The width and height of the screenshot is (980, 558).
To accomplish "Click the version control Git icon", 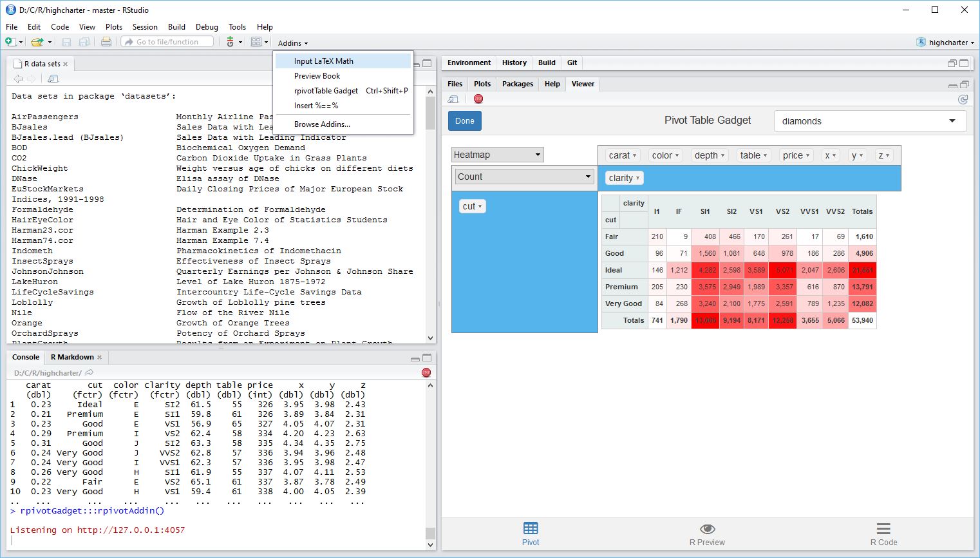I will [231, 42].
